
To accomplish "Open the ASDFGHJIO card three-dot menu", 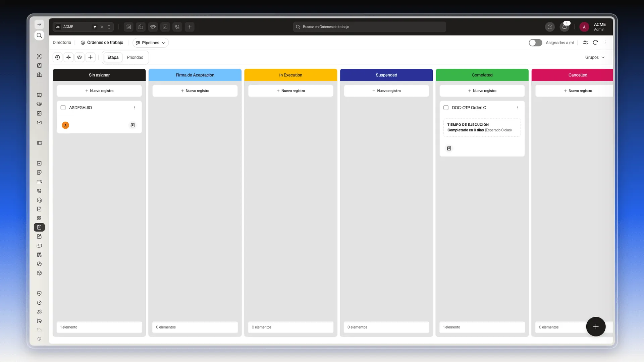I will point(135,108).
